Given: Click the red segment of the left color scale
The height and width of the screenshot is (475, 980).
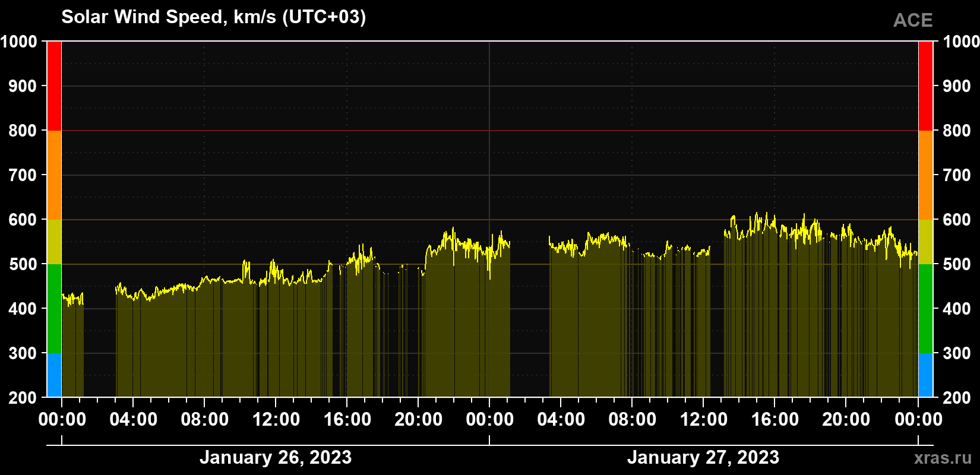Looking at the screenshot, I should pos(54,86).
